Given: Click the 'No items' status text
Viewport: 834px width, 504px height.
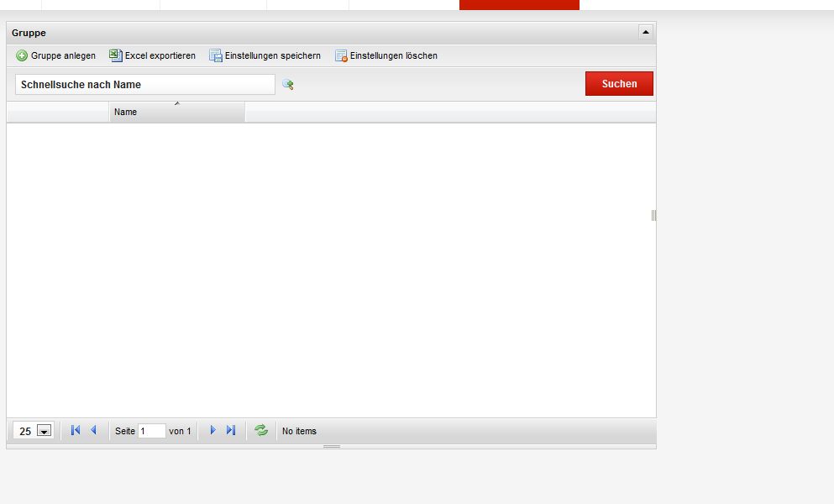Looking at the screenshot, I should point(299,431).
